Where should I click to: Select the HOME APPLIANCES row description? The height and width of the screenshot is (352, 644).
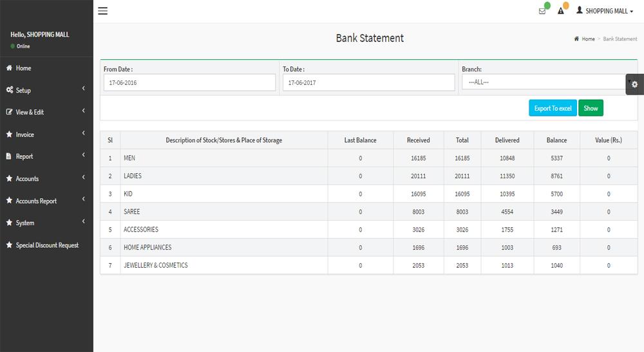point(147,247)
